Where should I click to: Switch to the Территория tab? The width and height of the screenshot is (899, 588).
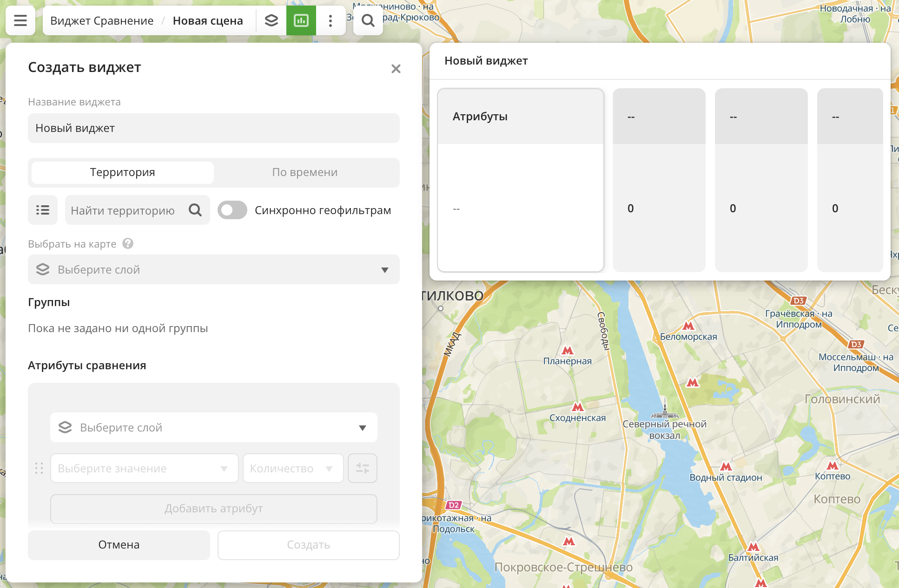pyautogui.click(x=123, y=172)
